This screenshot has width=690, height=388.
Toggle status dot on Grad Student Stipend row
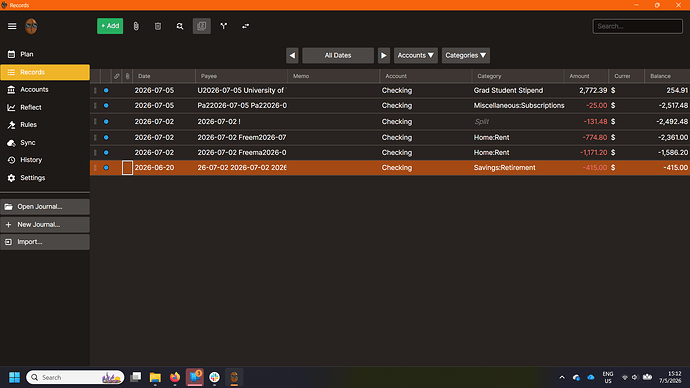click(x=106, y=91)
